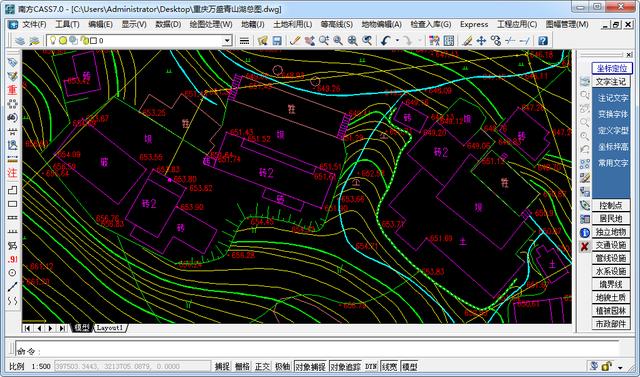This screenshot has height=377, width=640.
Task: Click the 植被园林 category button
Action: [611, 310]
